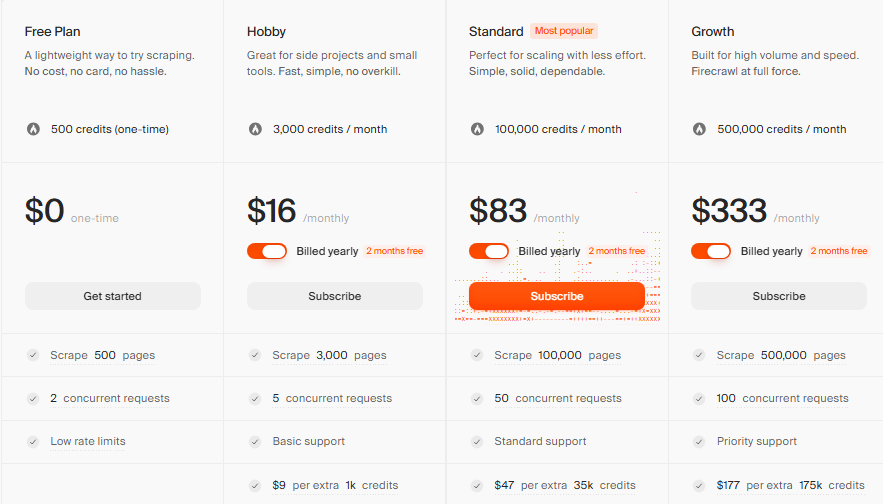
Task: Click checkmark icon beside Priority support
Action: [x=699, y=441]
